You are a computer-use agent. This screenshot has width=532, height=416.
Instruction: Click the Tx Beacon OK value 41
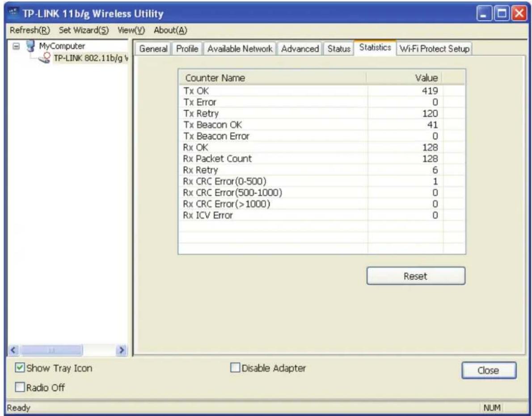[432, 125]
